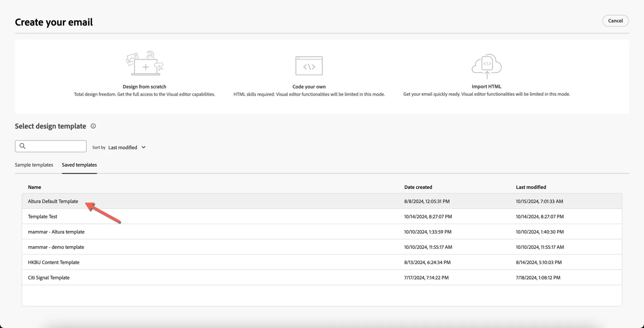Viewport: 644px width, 328px height.
Task: Click the Last modified column header
Action: click(x=531, y=187)
